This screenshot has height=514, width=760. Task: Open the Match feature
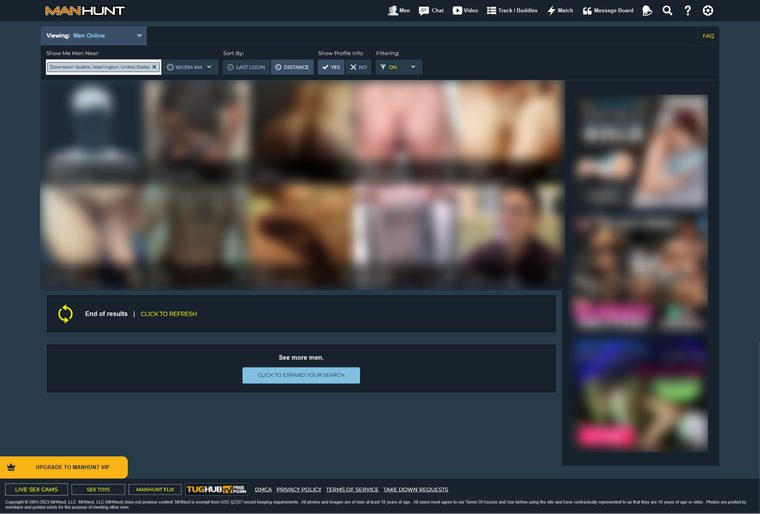(560, 10)
